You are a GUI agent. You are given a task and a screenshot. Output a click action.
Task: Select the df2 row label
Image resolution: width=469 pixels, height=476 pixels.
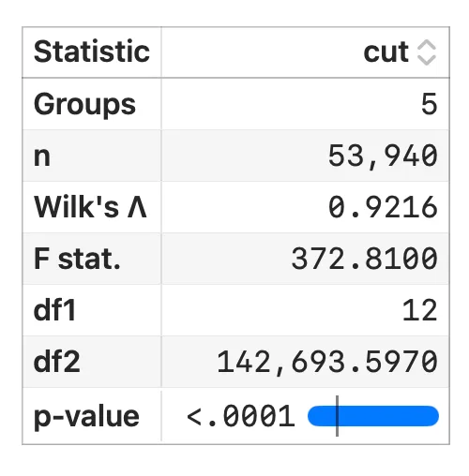pyautogui.click(x=57, y=362)
